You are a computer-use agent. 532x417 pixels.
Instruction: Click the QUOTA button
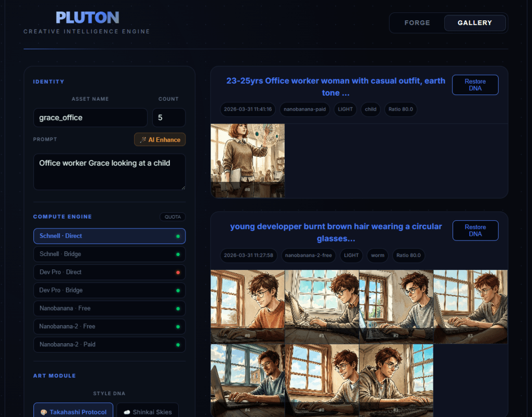pyautogui.click(x=172, y=217)
